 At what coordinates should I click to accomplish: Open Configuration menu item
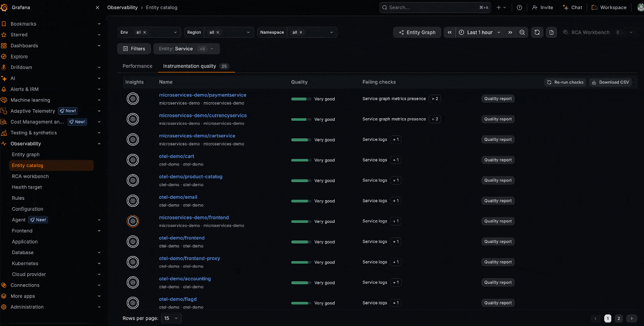pos(27,209)
